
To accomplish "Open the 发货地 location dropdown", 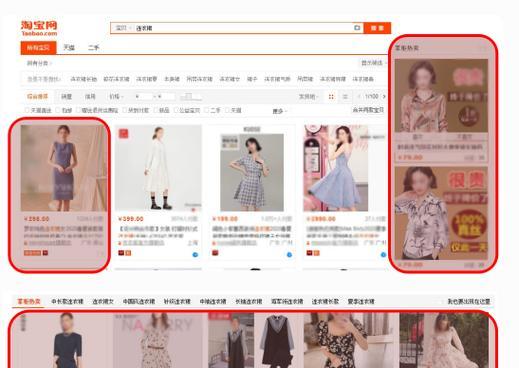I will click(x=308, y=97).
